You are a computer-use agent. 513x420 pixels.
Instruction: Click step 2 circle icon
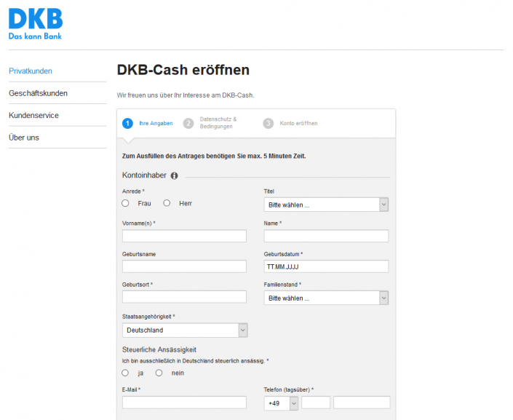pyautogui.click(x=188, y=124)
